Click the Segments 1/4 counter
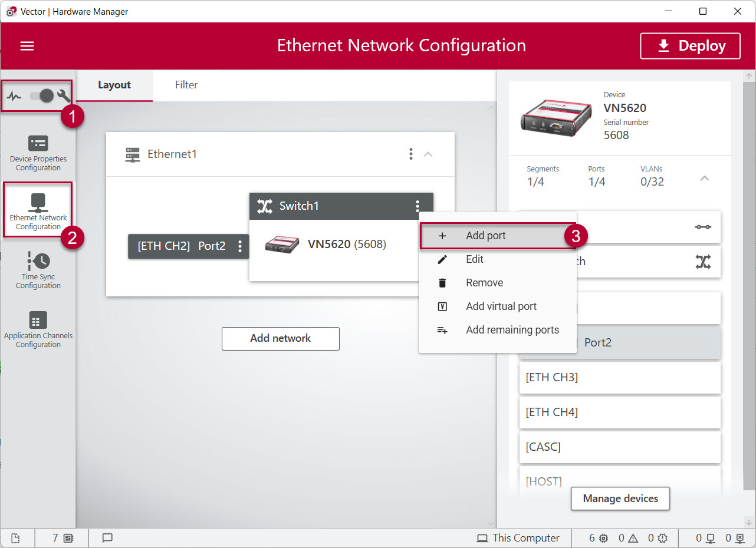 (x=543, y=176)
